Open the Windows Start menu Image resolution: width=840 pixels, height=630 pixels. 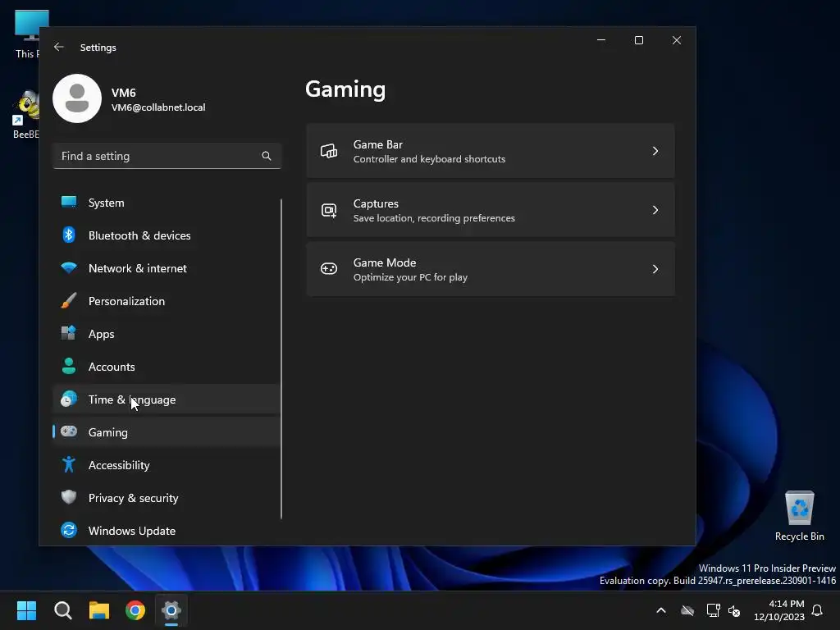27,610
